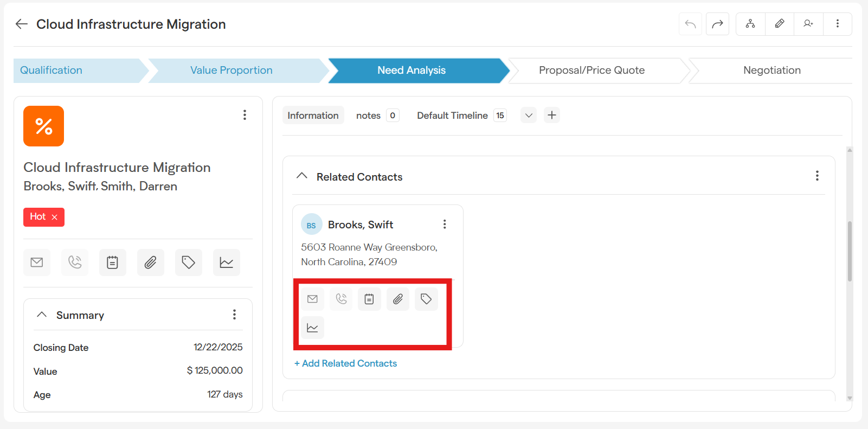Collapse the Related Contacts section
The image size is (868, 429).
click(x=302, y=176)
